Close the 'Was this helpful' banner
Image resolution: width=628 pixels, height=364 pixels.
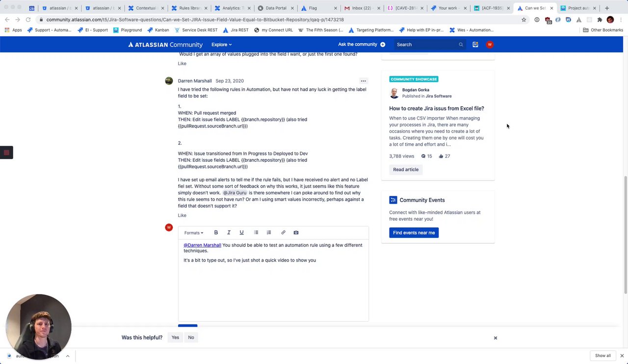[496, 338]
